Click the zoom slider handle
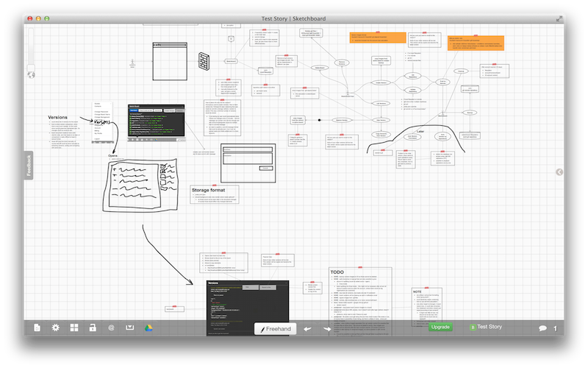The height and width of the screenshot is (368, 588). coord(31,68)
